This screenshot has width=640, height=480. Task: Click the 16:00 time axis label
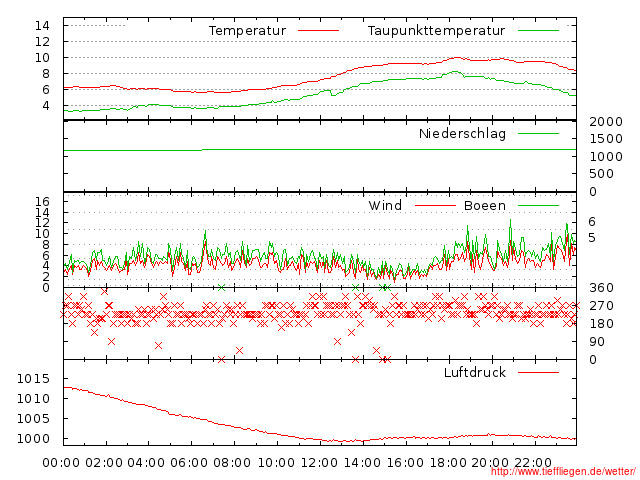point(405,463)
